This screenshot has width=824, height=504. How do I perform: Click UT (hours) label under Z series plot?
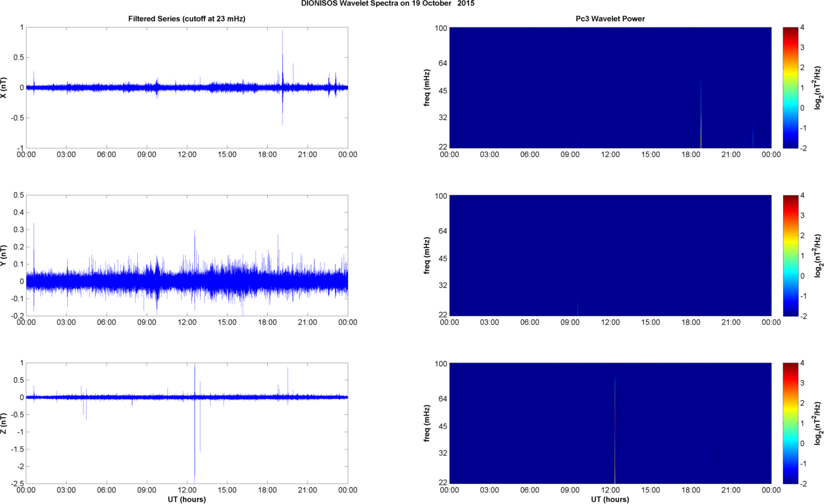[x=187, y=499]
